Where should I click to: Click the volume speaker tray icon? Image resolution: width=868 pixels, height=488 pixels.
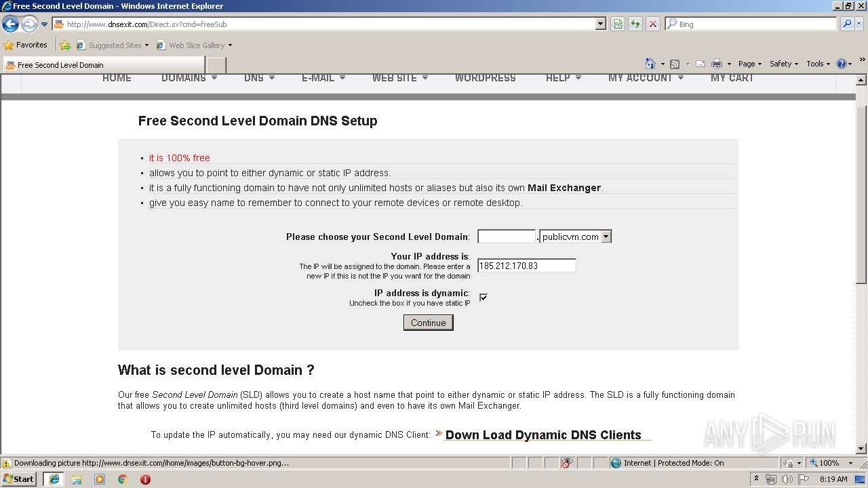(x=787, y=479)
